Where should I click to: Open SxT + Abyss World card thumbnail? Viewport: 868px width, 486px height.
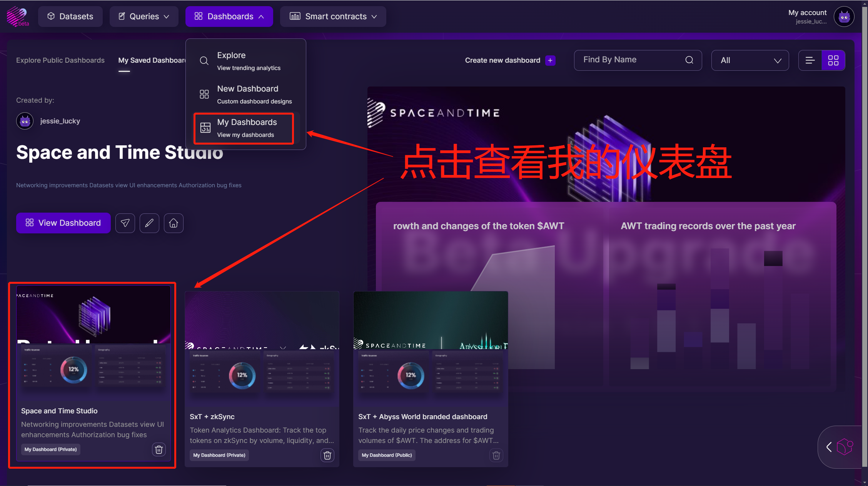coord(431,349)
